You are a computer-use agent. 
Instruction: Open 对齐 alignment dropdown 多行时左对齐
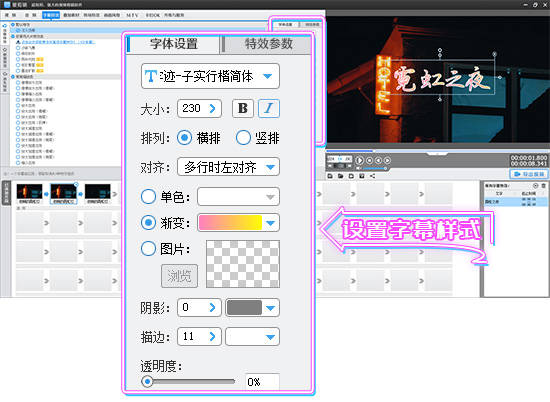228,167
